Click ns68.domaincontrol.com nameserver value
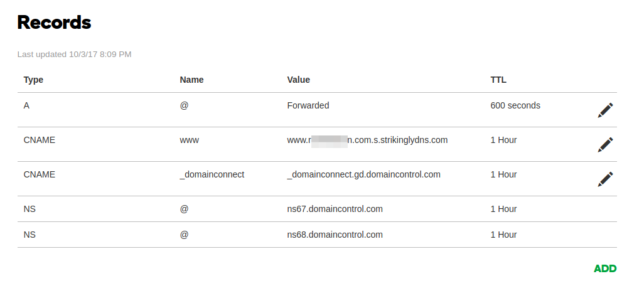Viewport: 644px width, 291px height. pyautogui.click(x=335, y=235)
